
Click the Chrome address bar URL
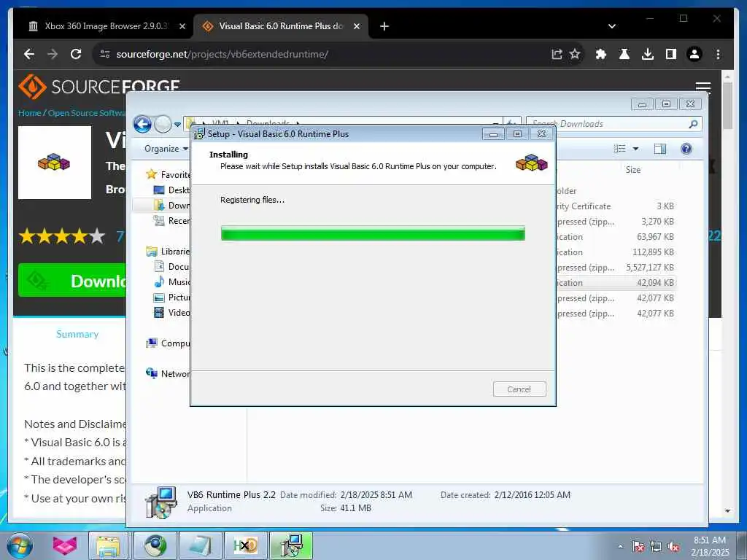click(222, 54)
